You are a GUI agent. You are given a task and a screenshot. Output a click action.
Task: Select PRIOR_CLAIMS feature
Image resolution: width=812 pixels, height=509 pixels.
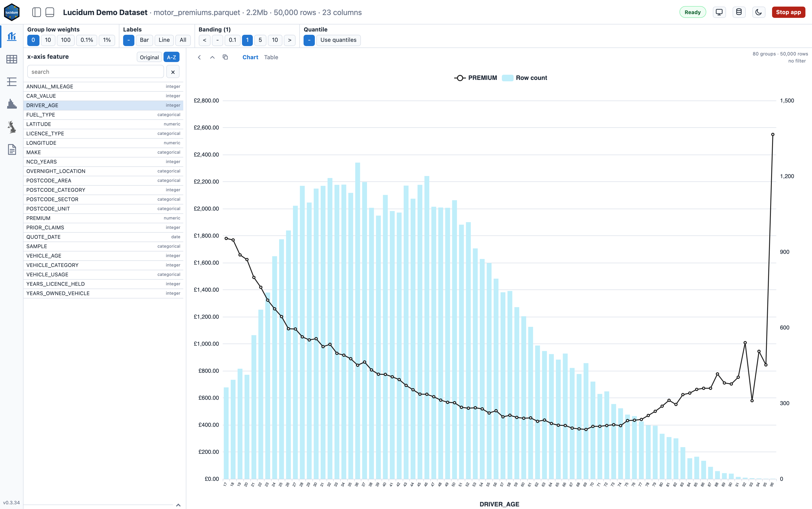pyautogui.click(x=103, y=227)
